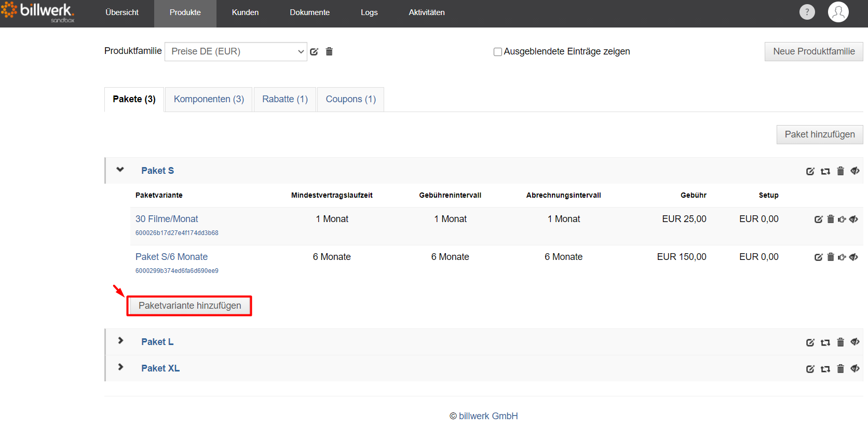Screen dimensions: 868x427
Task: Edit Paket L with the pencil icon
Action: (x=810, y=342)
